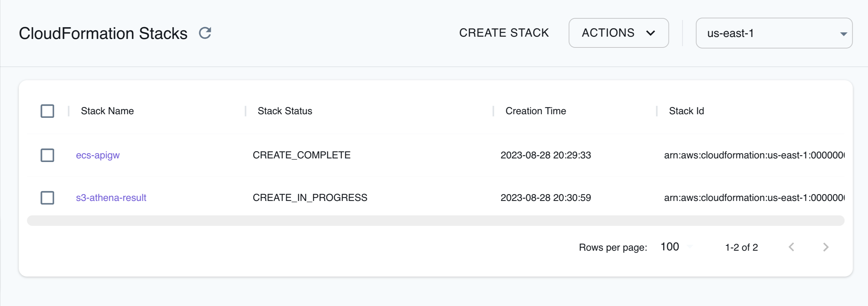Refresh the CloudFormation stacks list

click(205, 33)
